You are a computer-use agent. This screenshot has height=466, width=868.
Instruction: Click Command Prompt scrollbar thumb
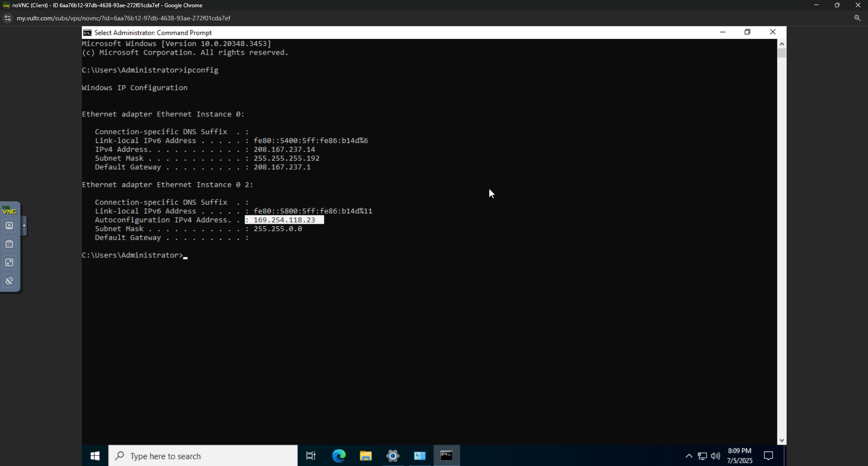[x=782, y=53]
